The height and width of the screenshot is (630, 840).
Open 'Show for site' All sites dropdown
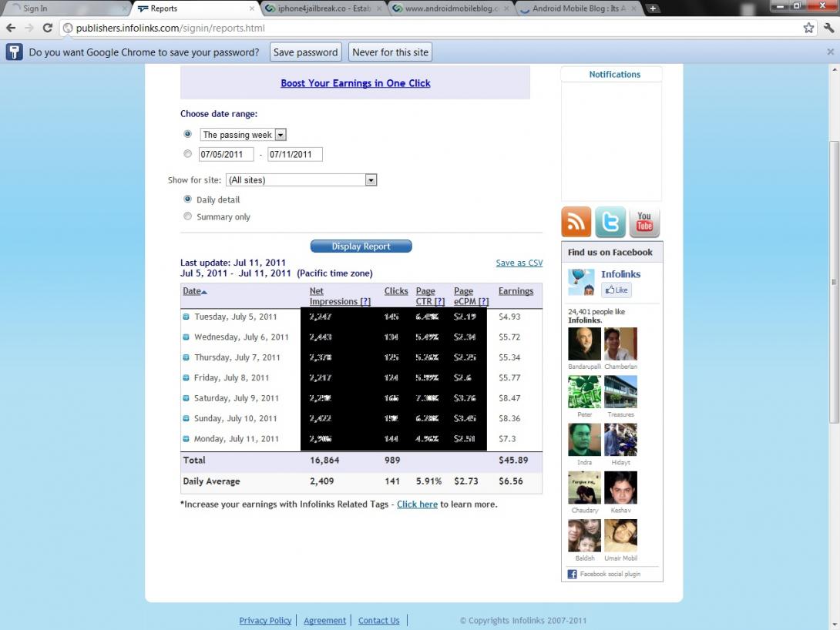click(301, 180)
